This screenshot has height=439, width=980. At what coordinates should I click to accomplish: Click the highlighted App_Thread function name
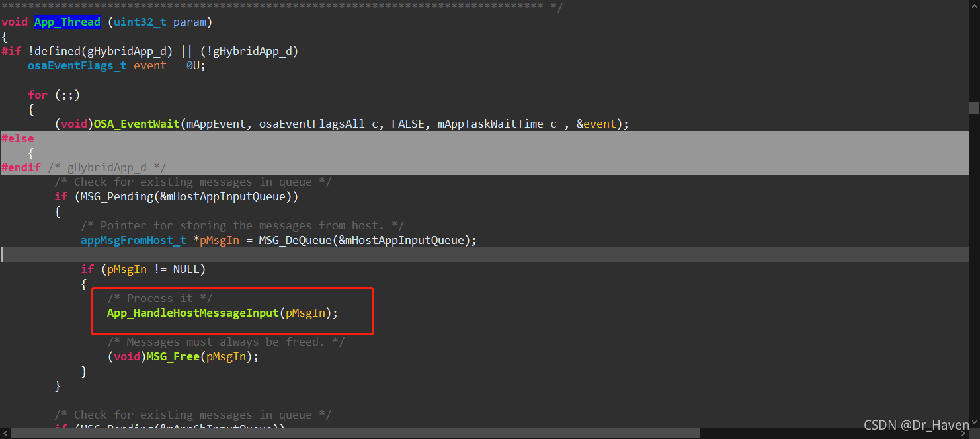click(x=67, y=22)
